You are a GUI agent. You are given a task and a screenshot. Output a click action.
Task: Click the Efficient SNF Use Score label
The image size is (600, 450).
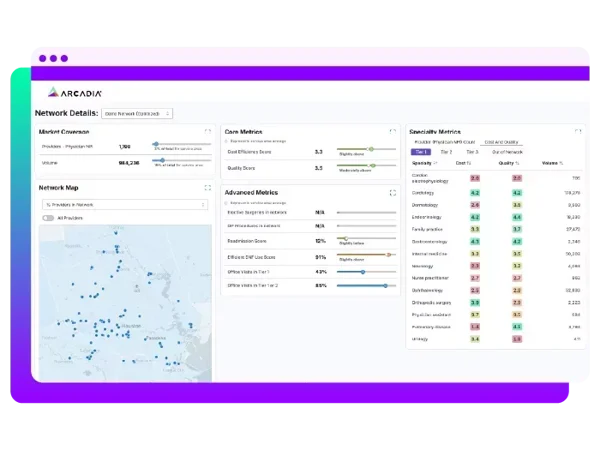[251, 257]
